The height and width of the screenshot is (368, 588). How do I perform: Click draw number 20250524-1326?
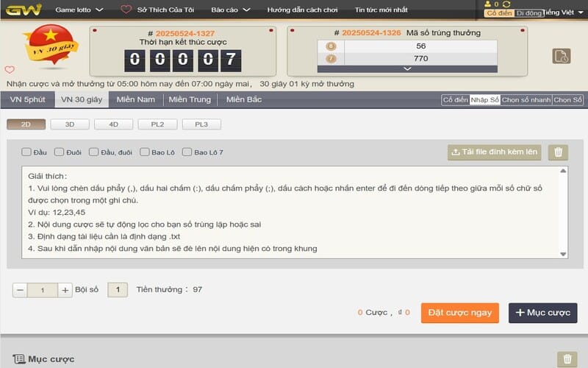tap(371, 32)
